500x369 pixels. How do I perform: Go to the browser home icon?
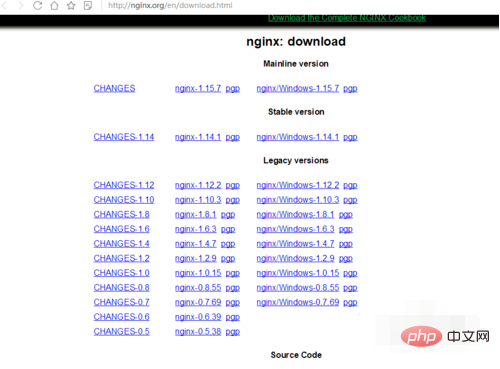pyautogui.click(x=54, y=5)
